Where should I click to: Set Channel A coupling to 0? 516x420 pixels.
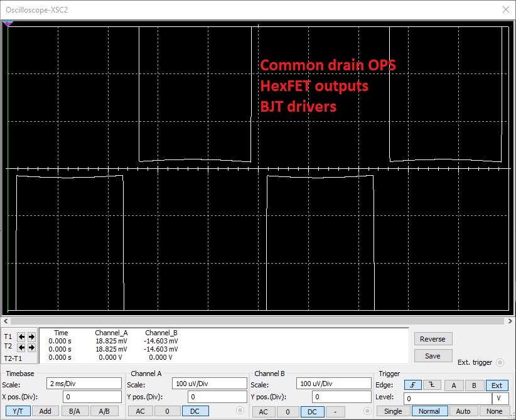[167, 411]
